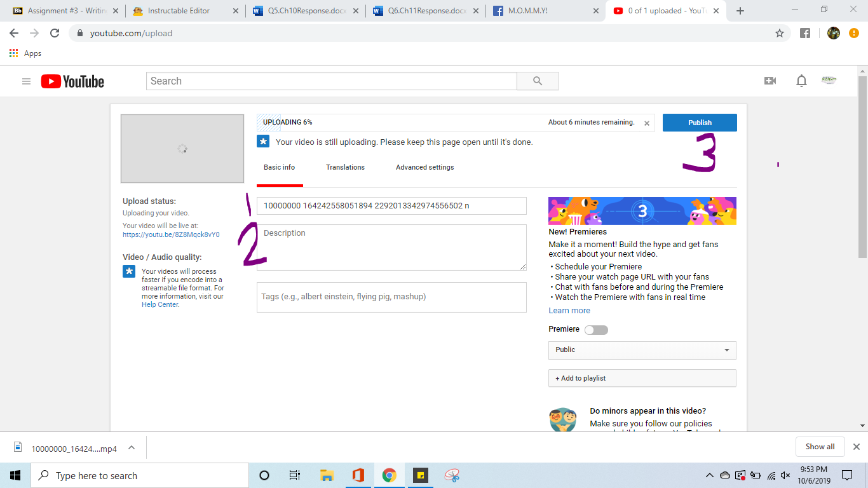Screen dimensions: 868x488
Task: Open the YouTube notifications bell
Action: (801, 81)
